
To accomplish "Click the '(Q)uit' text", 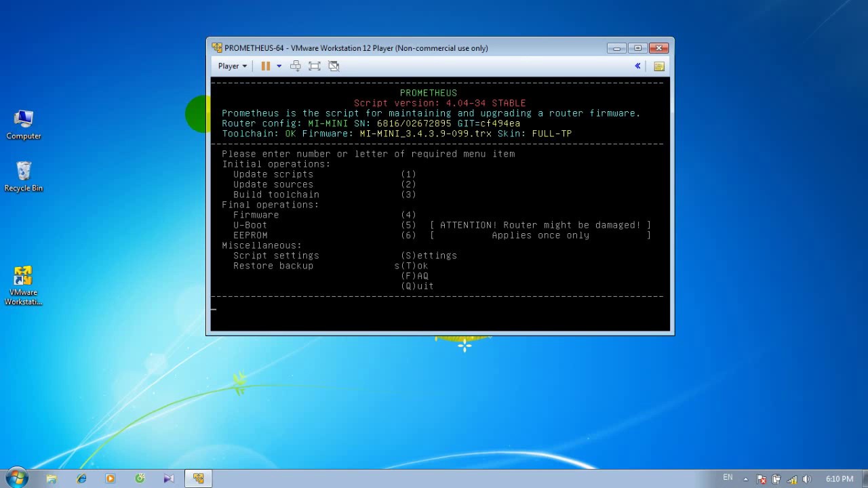I will [x=417, y=286].
